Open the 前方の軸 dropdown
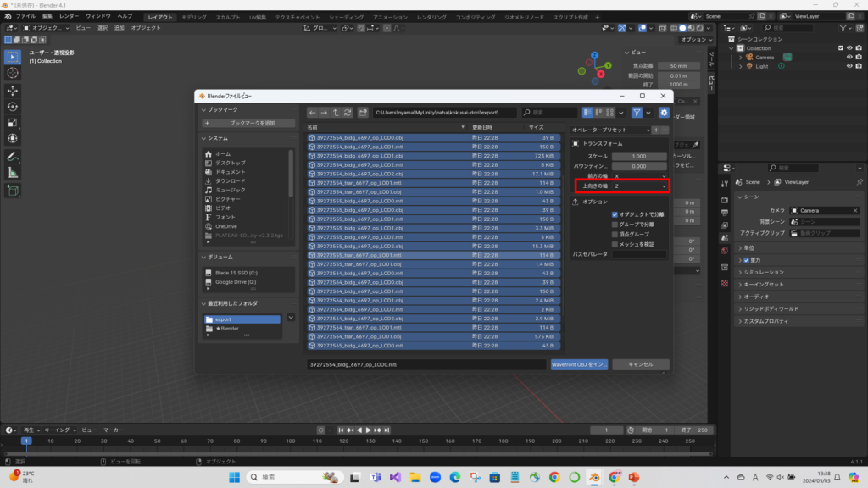 [x=640, y=175]
